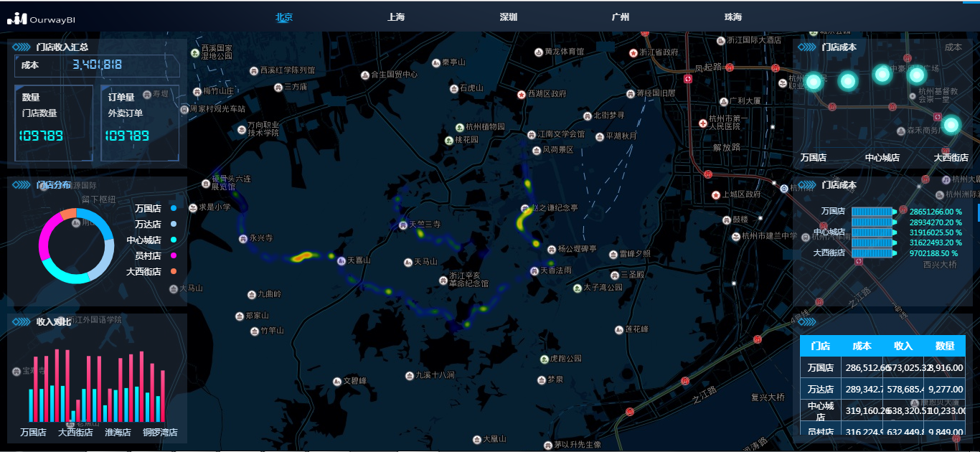
Task: Click the orange slice of the donut chart
Action: tap(68, 214)
